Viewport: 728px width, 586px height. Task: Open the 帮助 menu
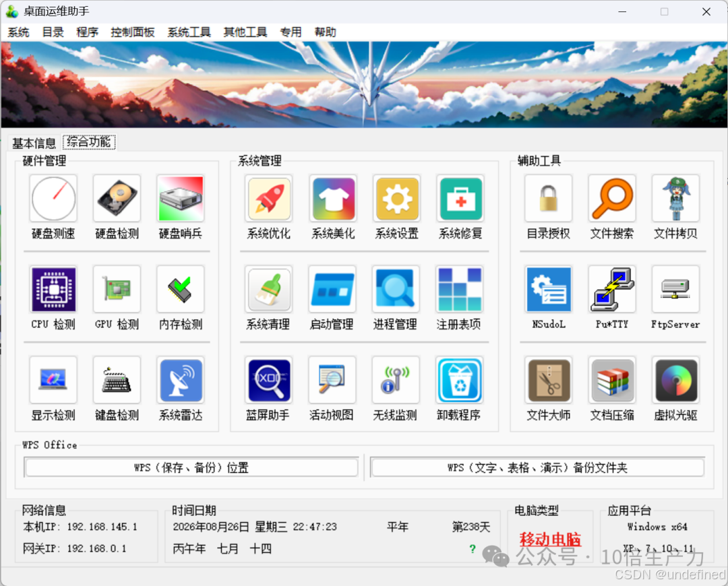click(x=325, y=32)
